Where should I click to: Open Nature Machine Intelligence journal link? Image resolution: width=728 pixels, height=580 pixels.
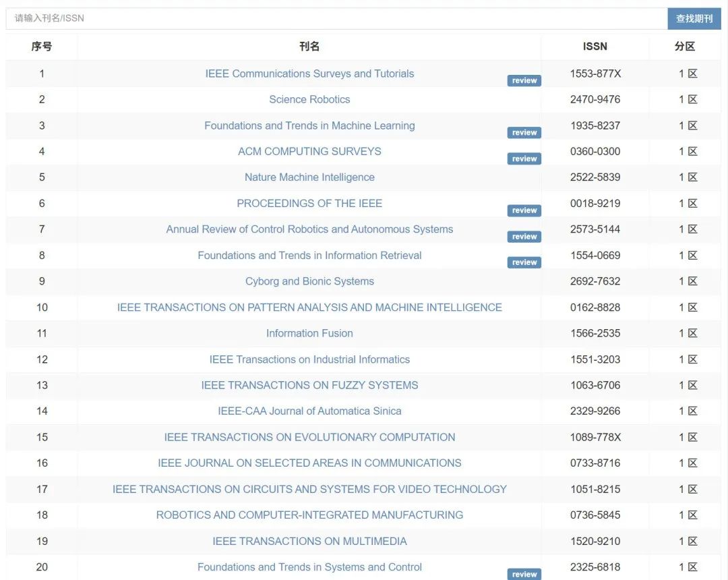[309, 177]
